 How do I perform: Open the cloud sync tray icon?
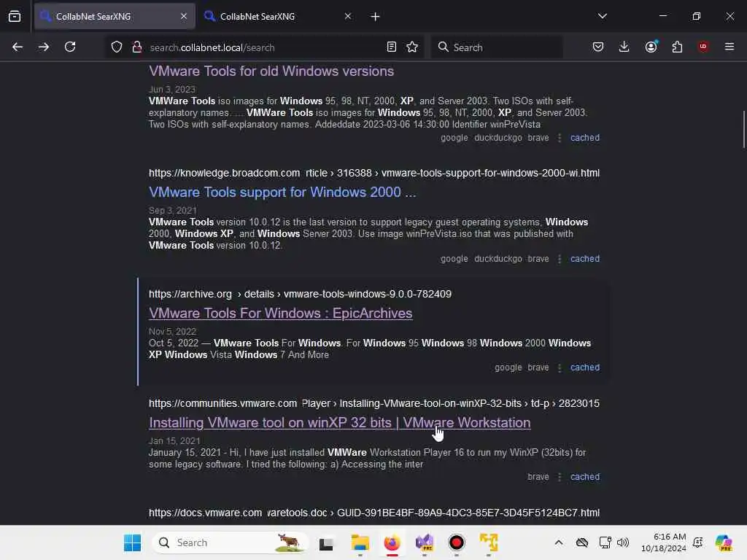coord(581,542)
